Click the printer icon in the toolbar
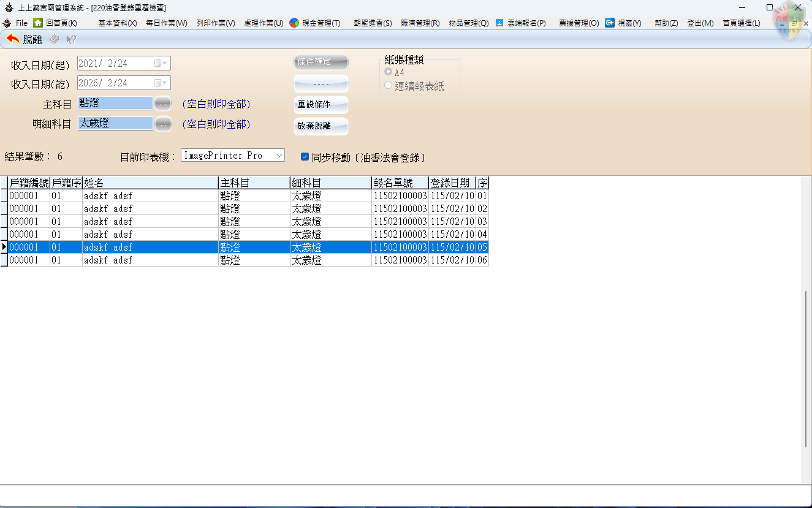The image size is (812, 508). (x=55, y=39)
